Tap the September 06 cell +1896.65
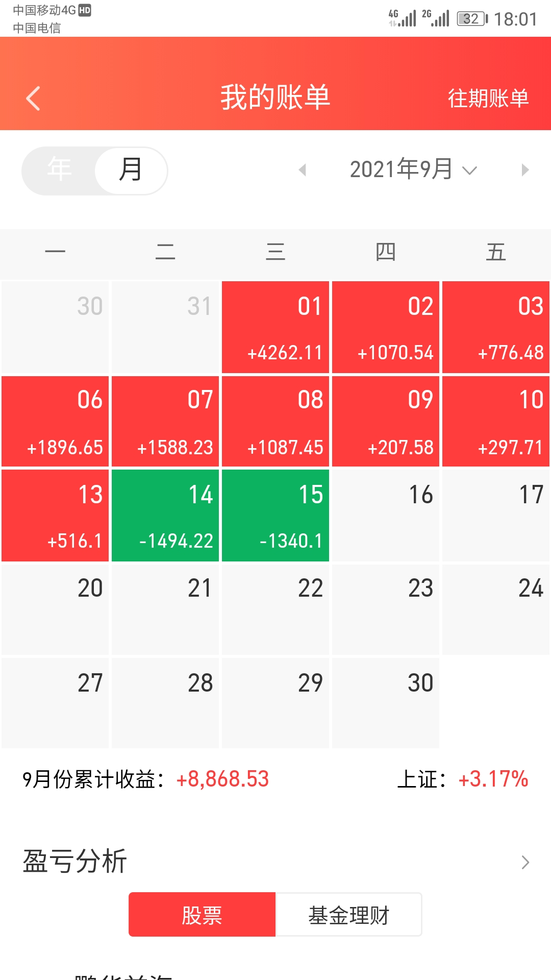 pos(55,422)
